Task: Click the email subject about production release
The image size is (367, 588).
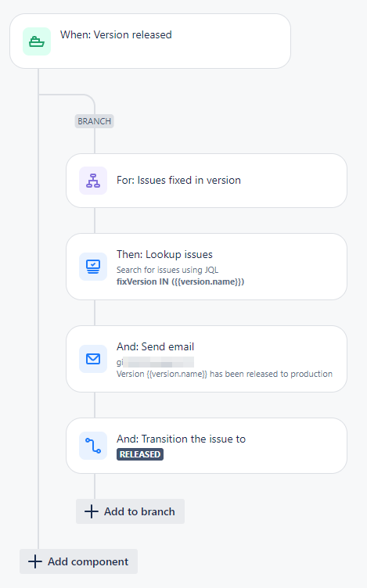Action: click(x=225, y=374)
